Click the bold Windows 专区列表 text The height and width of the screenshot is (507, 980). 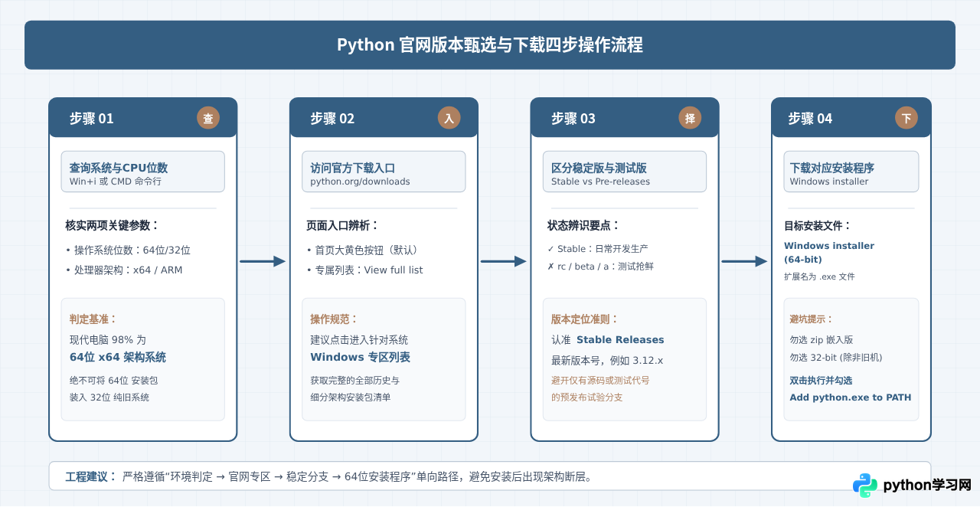[x=361, y=358]
